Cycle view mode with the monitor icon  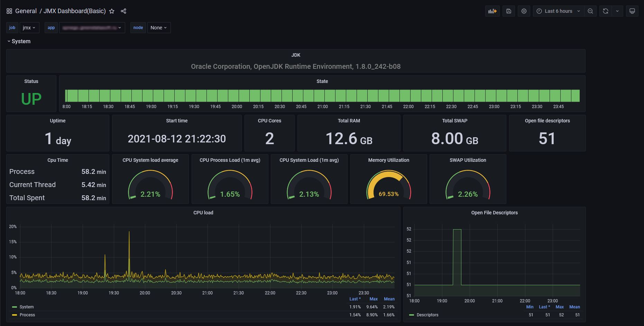632,11
